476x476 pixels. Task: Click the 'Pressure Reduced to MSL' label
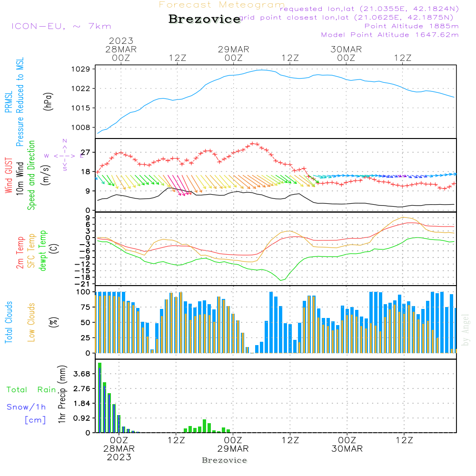click(20, 102)
